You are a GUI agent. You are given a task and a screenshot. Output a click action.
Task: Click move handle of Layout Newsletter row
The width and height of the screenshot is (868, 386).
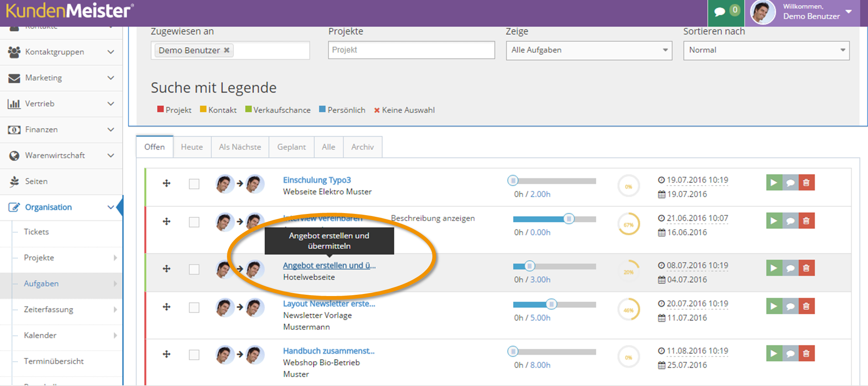(166, 307)
